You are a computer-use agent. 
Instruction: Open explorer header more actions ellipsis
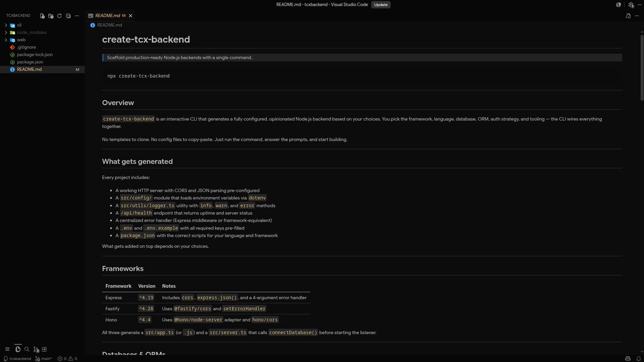point(77,16)
